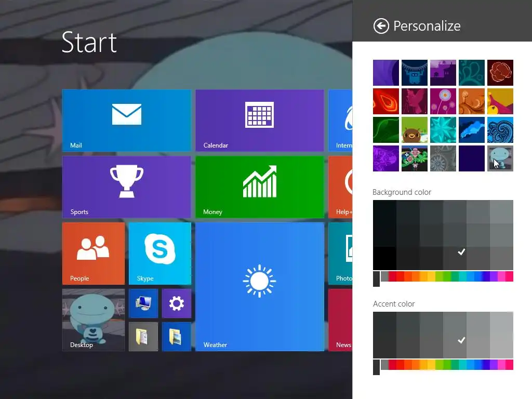The height and width of the screenshot is (399, 532).
Task: Choose the purple tribal pattern background thumbnail
Action: point(386,158)
